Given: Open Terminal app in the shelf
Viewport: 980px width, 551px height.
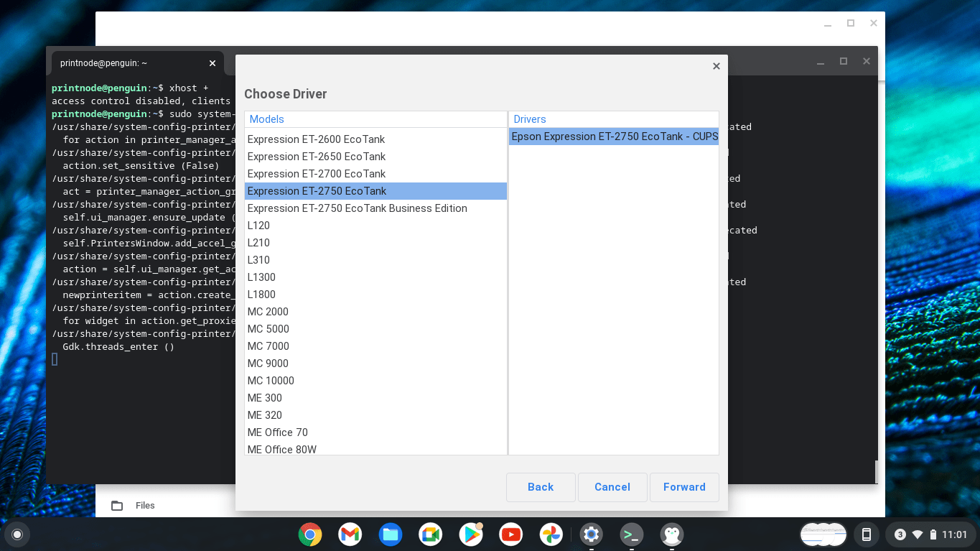Looking at the screenshot, I should pos(632,534).
